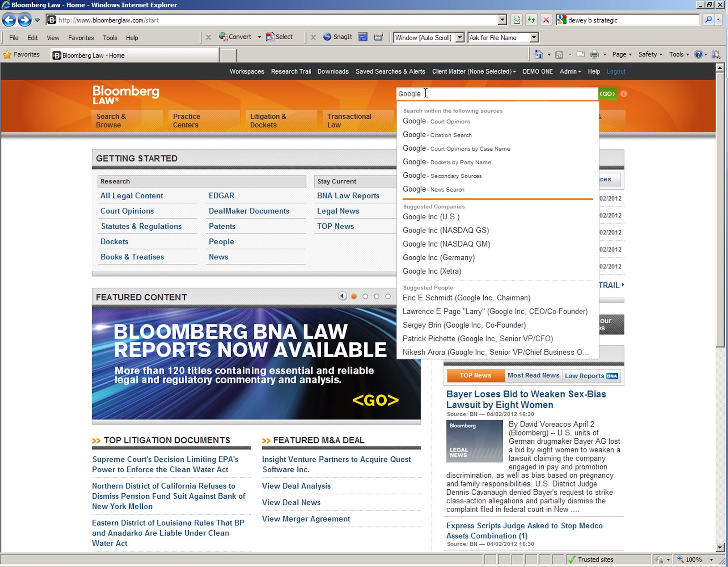This screenshot has height=567, width=728.
Task: Switch to the Law Reports tab
Action: pos(591,375)
